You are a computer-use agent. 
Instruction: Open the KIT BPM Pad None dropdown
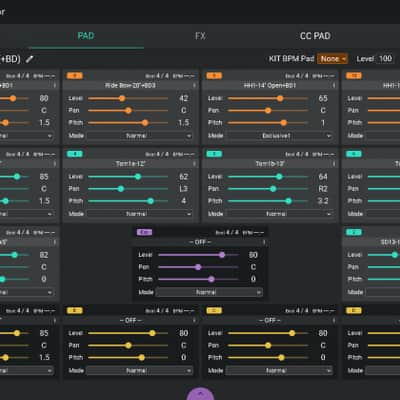(x=333, y=59)
